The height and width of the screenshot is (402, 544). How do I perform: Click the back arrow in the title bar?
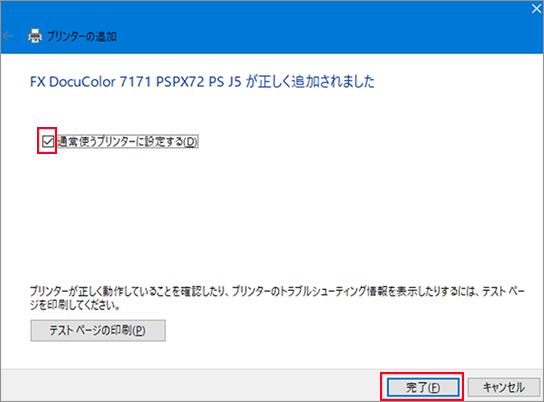point(8,36)
